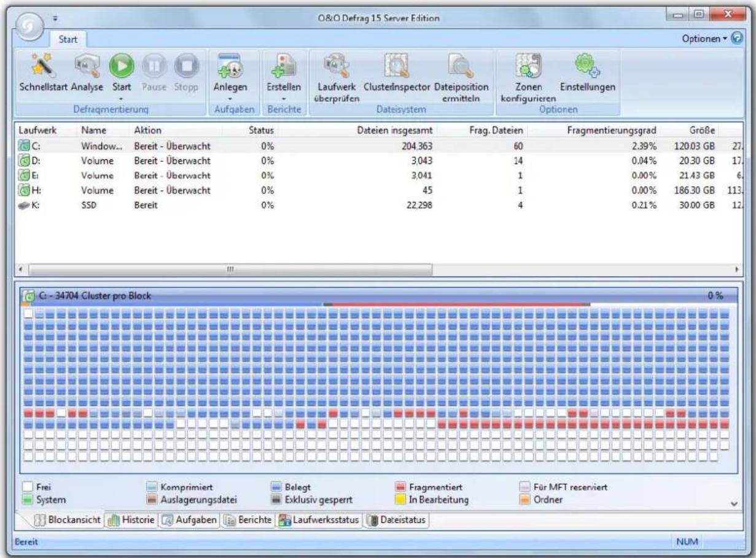
Task: Click the SSD name cell
Action: (x=89, y=205)
